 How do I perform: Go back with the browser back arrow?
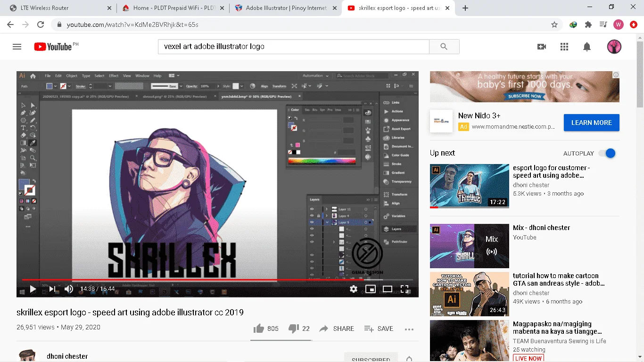10,25
